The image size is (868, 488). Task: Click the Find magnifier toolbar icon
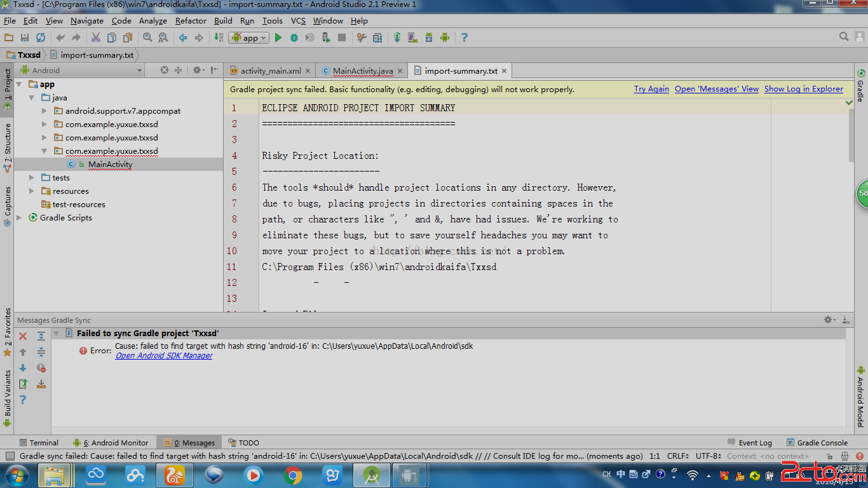click(147, 37)
